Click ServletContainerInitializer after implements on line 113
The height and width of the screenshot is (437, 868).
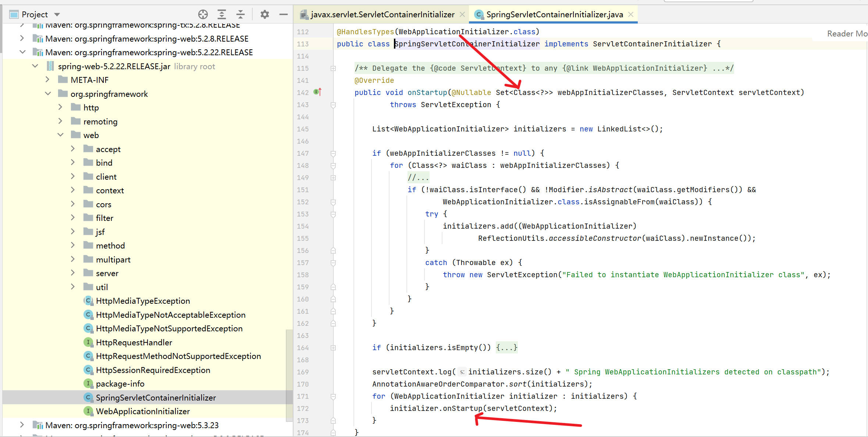point(652,44)
